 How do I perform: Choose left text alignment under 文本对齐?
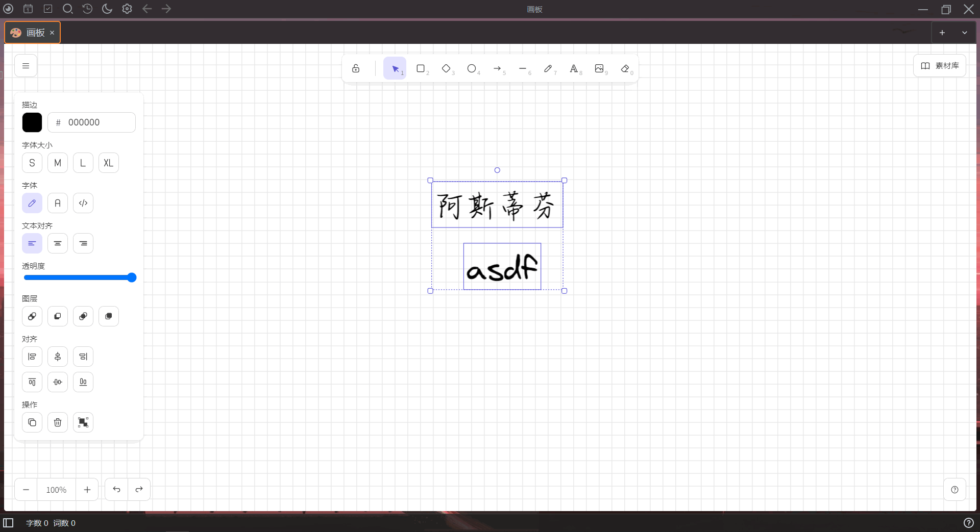pyautogui.click(x=32, y=243)
